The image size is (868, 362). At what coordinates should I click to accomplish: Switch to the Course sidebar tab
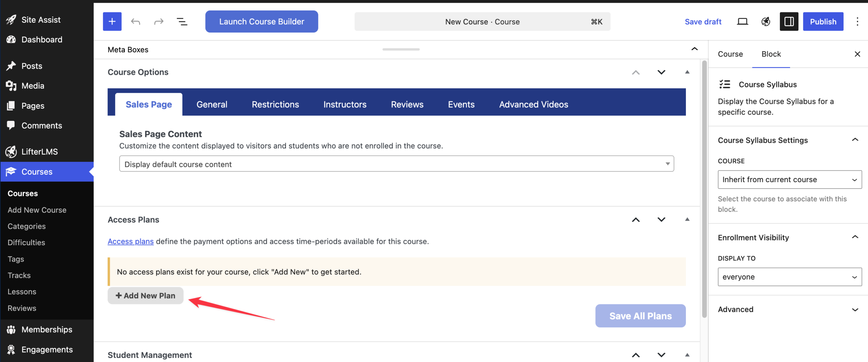click(730, 54)
